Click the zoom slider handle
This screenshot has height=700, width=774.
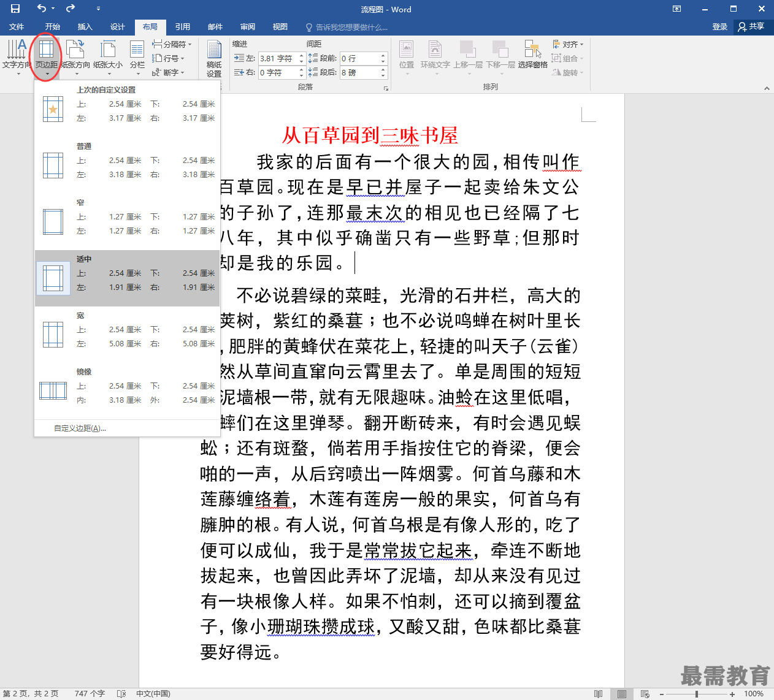coord(696,694)
